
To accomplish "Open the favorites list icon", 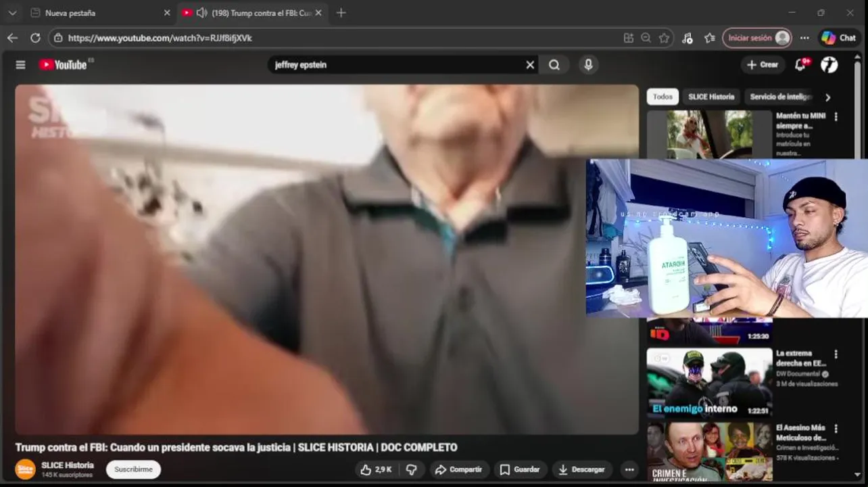I will 709,39.
